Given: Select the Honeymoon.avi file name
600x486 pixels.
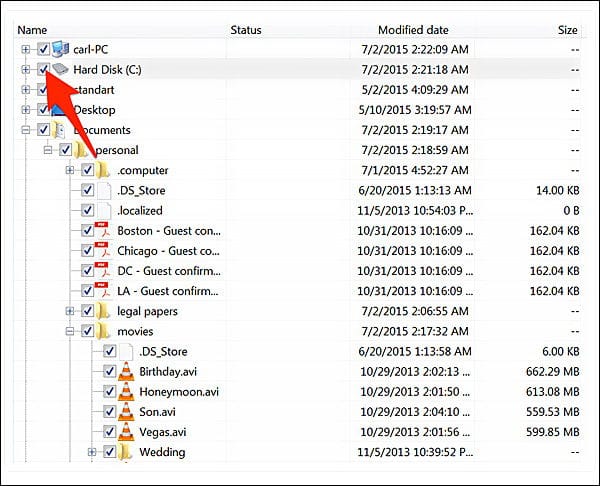Looking at the screenshot, I should [x=179, y=392].
